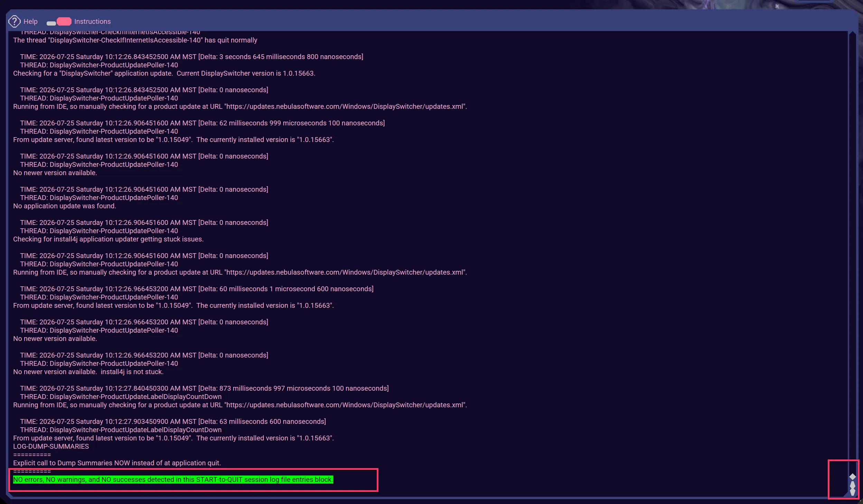
Task: Click the diamond-shaped scrollbar thumb
Action: click(x=852, y=476)
